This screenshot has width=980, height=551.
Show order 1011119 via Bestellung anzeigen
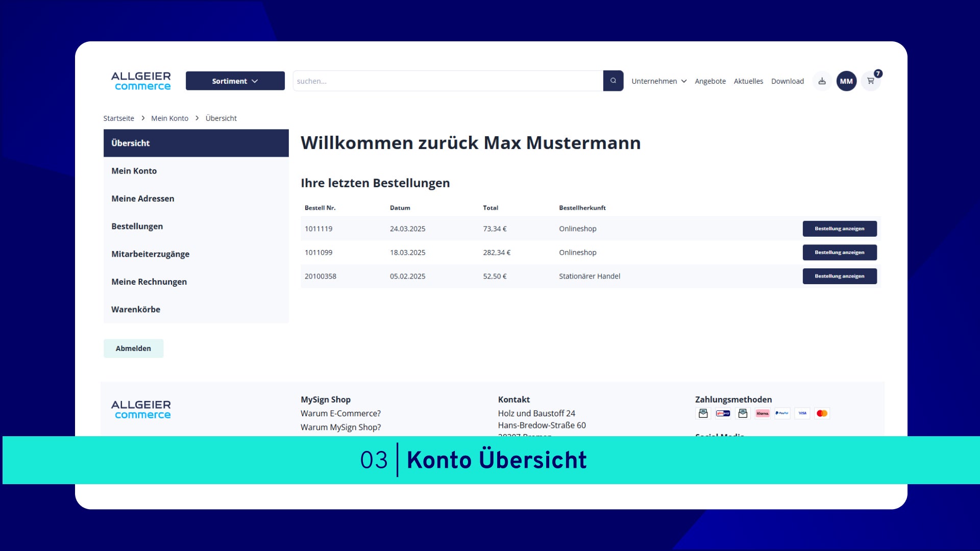[x=839, y=229]
